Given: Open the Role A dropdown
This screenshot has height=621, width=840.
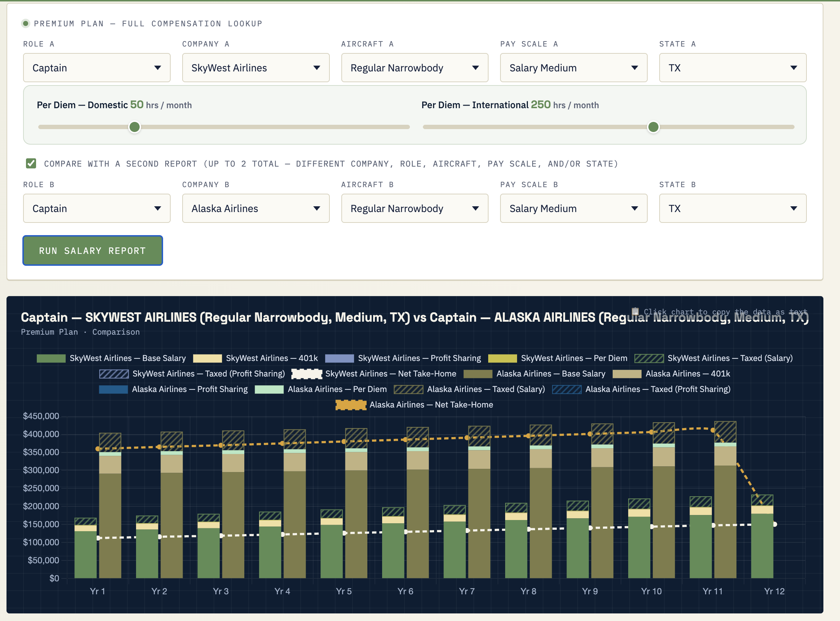Looking at the screenshot, I should click(x=97, y=68).
